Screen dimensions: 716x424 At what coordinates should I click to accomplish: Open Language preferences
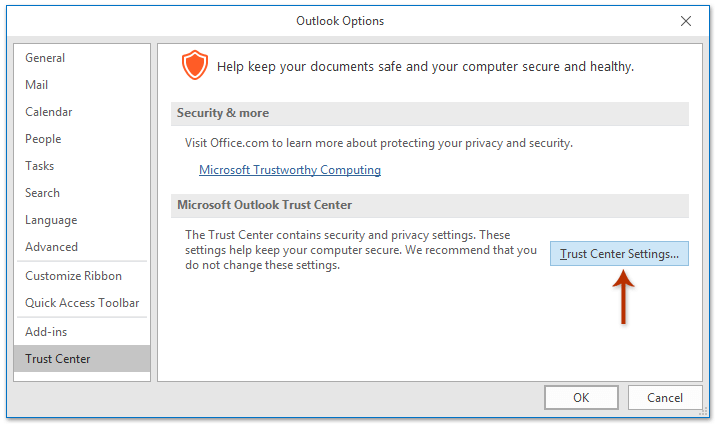(x=82, y=220)
